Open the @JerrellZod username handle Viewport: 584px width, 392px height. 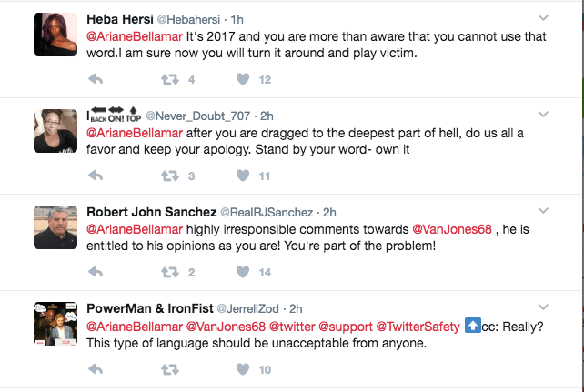point(247,308)
